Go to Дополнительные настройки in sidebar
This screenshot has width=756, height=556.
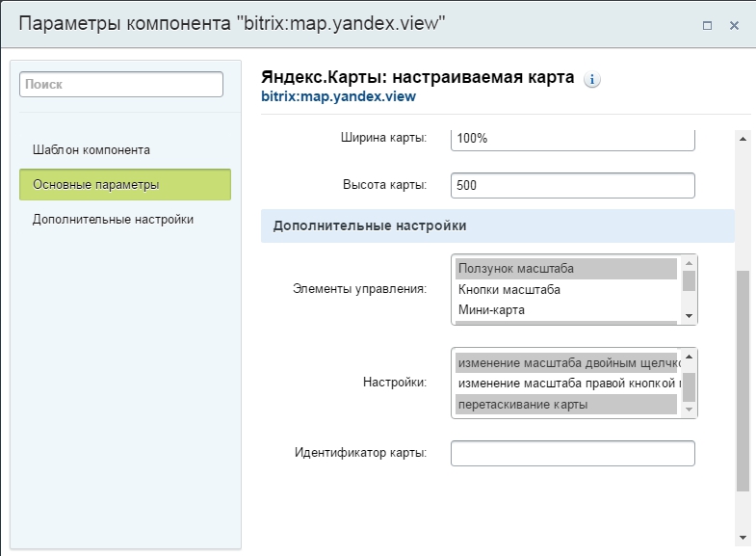(x=113, y=220)
